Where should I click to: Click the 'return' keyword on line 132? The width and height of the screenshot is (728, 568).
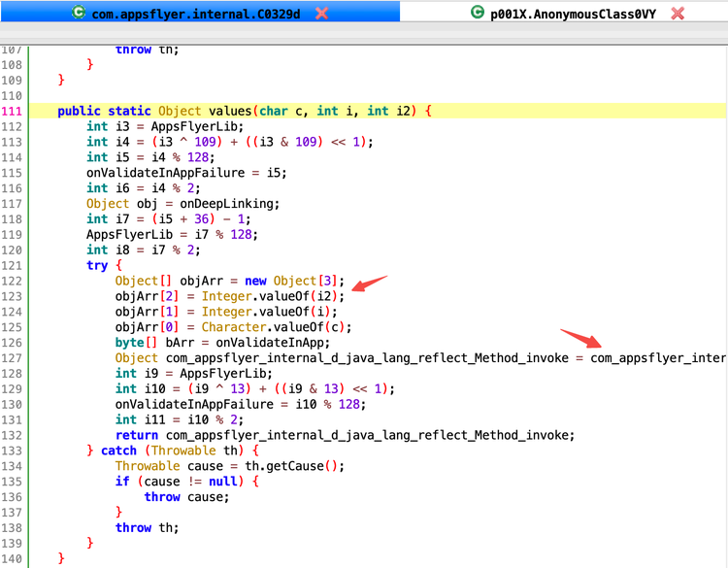(137, 435)
